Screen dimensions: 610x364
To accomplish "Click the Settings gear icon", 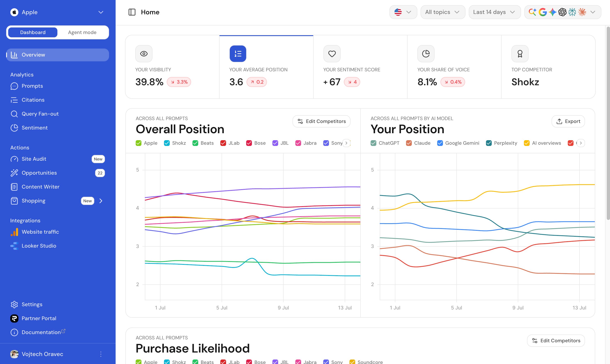I will point(14,304).
